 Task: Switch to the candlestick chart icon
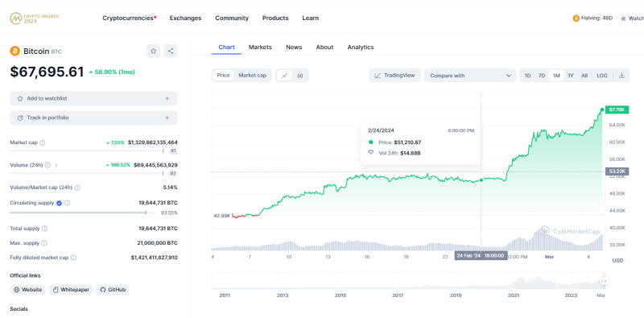click(x=300, y=76)
